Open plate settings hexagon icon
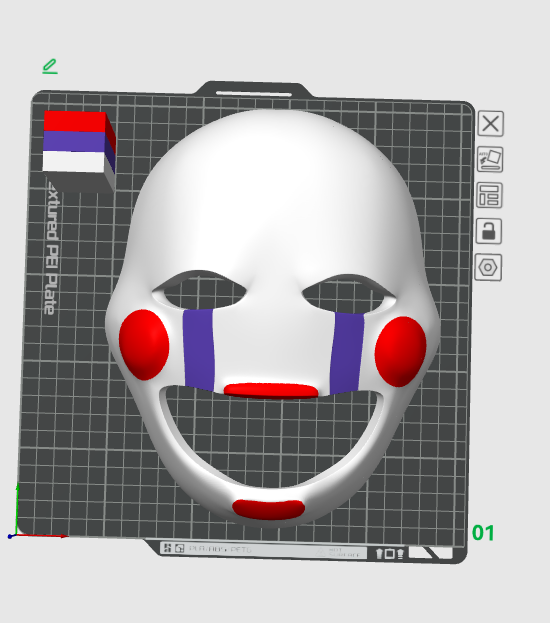This screenshot has height=623, width=550. pos(488,267)
